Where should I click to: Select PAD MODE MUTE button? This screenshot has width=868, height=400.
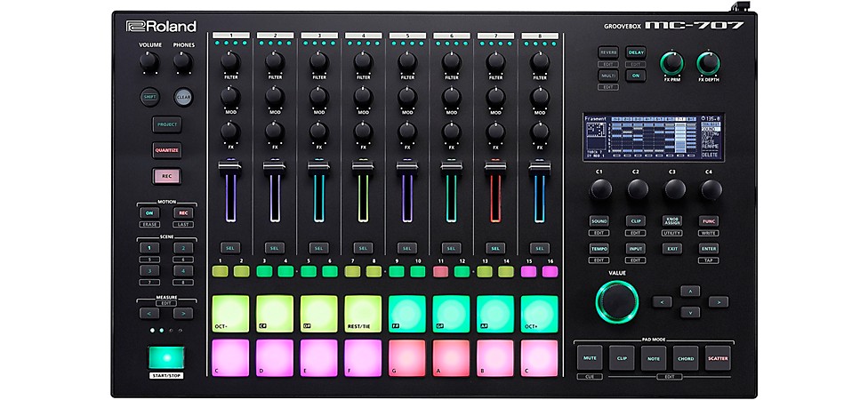(x=590, y=358)
